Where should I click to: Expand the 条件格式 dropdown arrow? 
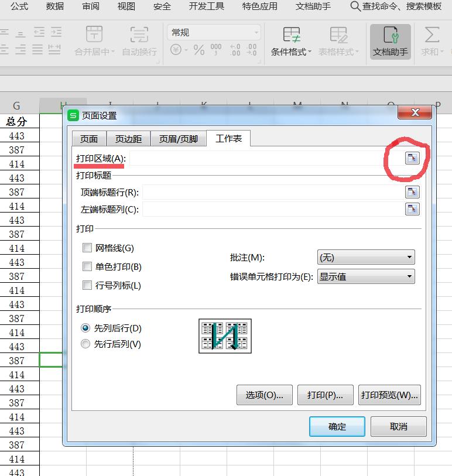click(x=310, y=52)
